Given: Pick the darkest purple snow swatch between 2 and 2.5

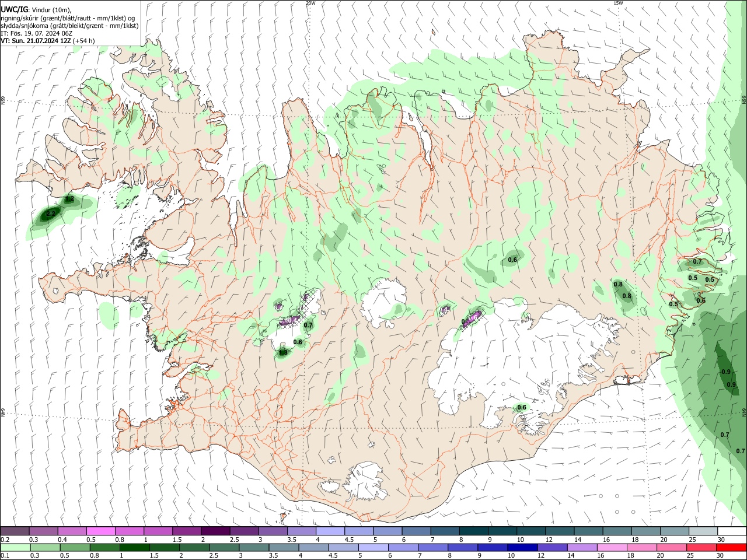Looking at the screenshot, I should (x=215, y=531).
